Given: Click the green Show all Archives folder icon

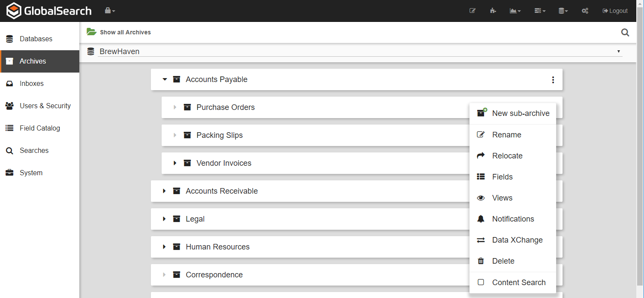Looking at the screenshot, I should (91, 32).
